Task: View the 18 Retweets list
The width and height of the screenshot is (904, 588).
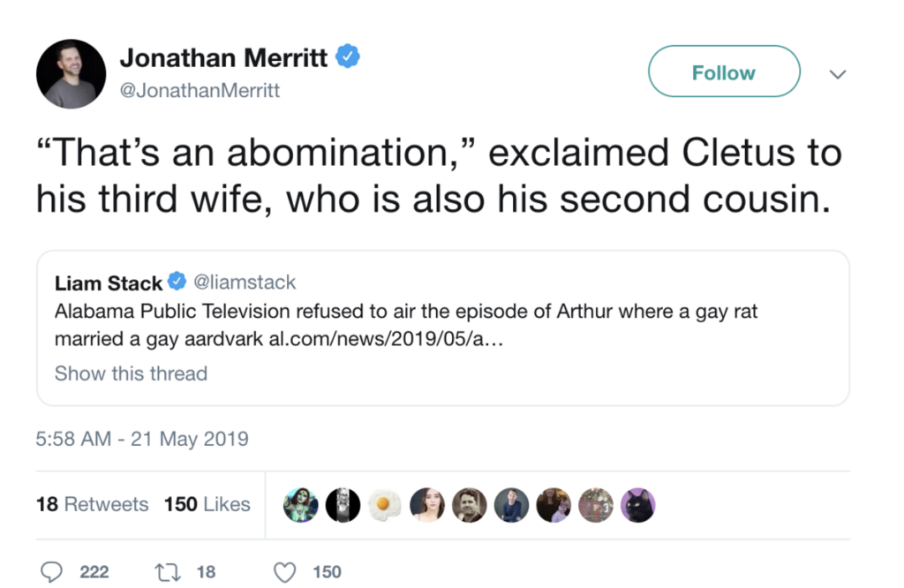Action: point(92,504)
